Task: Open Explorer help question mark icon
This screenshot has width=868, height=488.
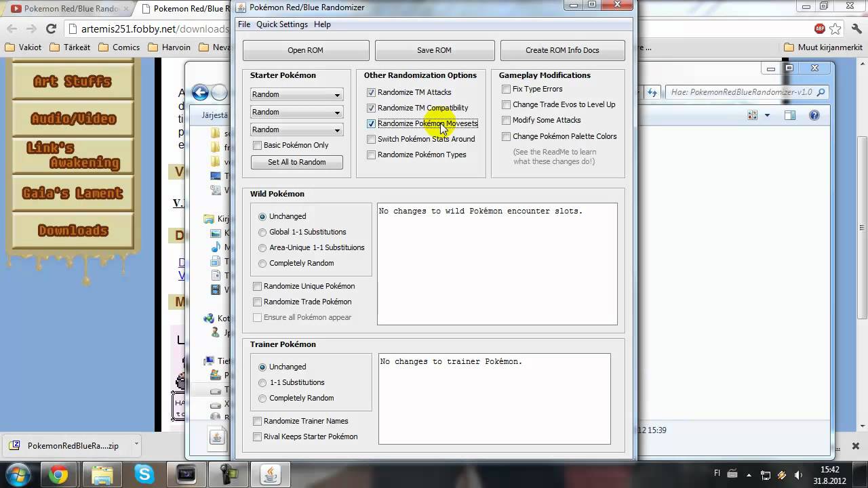Action: [814, 115]
